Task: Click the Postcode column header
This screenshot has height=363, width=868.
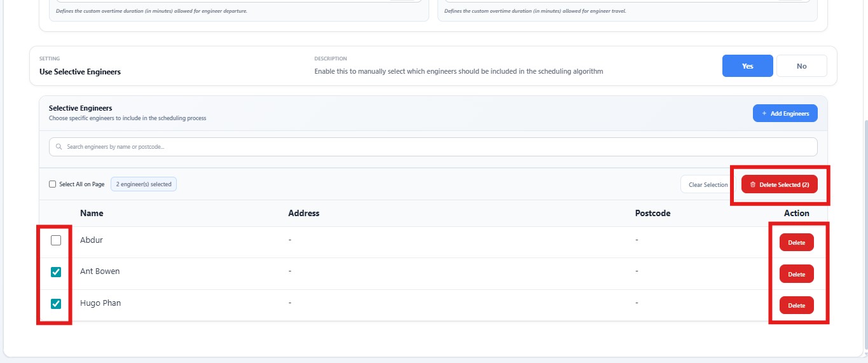Action: [653, 214]
